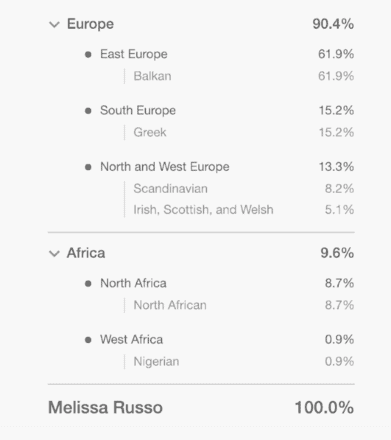Select Irish, Scottish, and Welsh entry
The height and width of the screenshot is (440, 391).
tap(203, 210)
